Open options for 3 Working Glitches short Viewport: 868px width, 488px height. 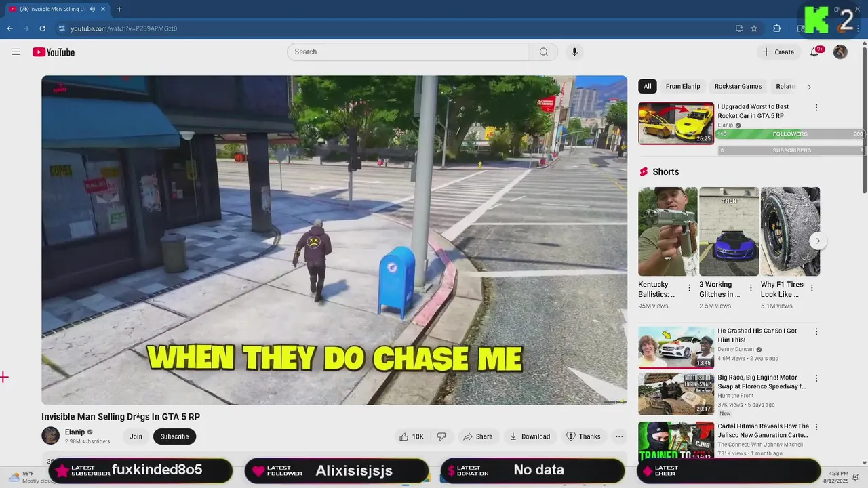[x=751, y=288]
